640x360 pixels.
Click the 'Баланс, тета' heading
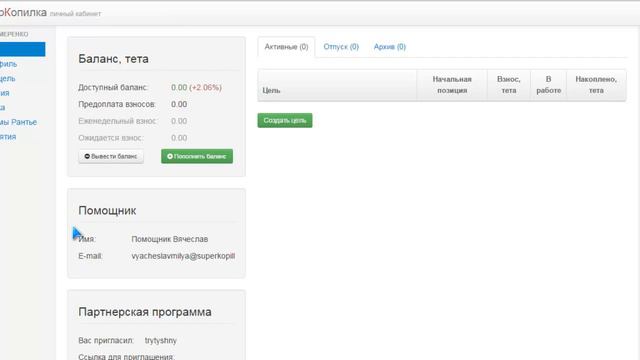tap(113, 59)
